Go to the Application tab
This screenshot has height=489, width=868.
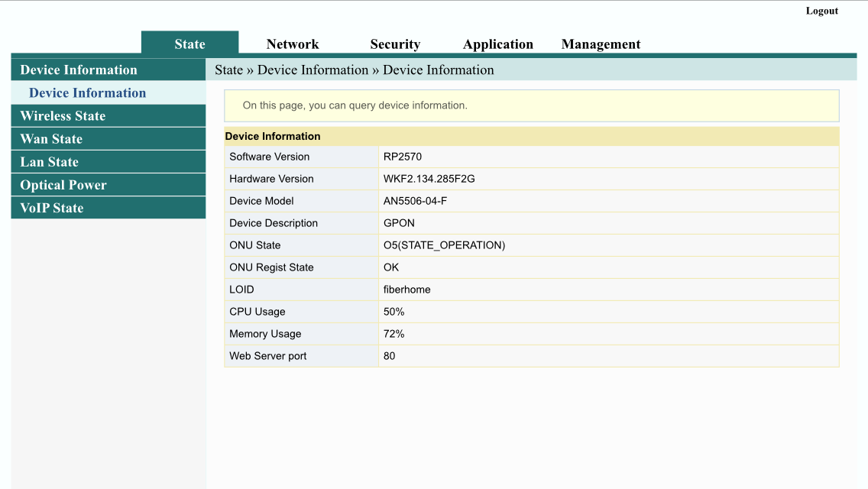[x=497, y=44]
